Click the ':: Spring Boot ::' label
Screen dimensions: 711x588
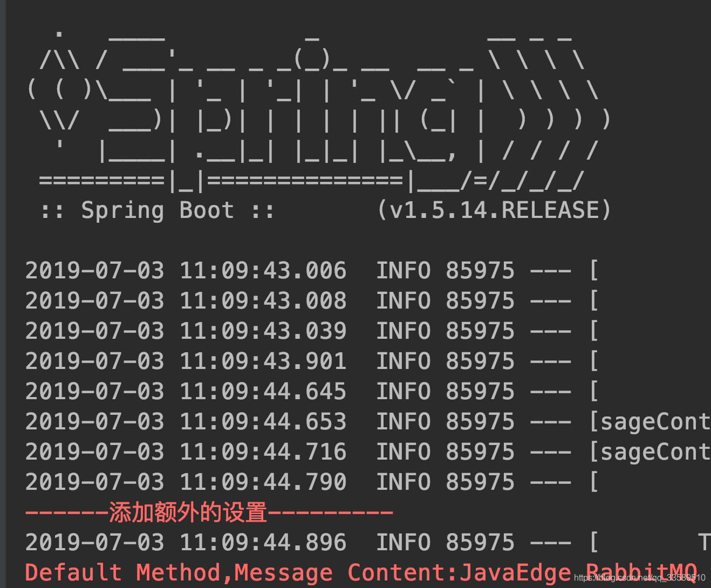(x=157, y=210)
